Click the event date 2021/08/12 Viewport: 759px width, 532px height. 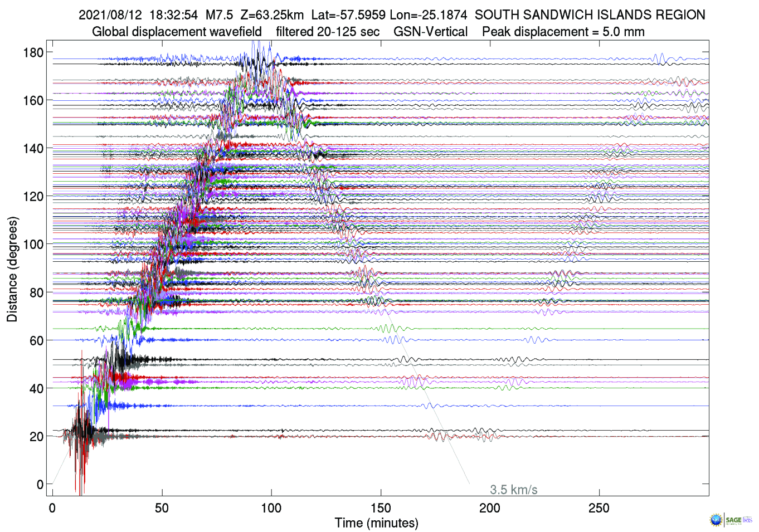click(x=110, y=15)
